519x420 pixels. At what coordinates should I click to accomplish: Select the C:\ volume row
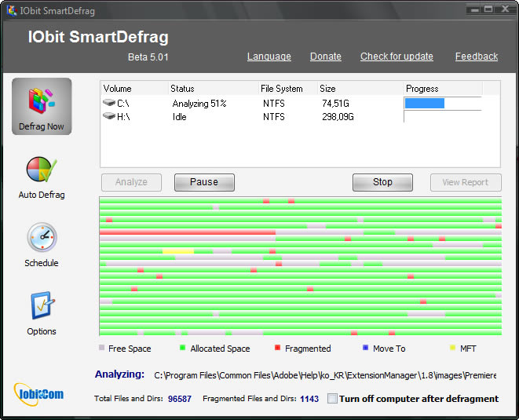[x=291, y=104]
